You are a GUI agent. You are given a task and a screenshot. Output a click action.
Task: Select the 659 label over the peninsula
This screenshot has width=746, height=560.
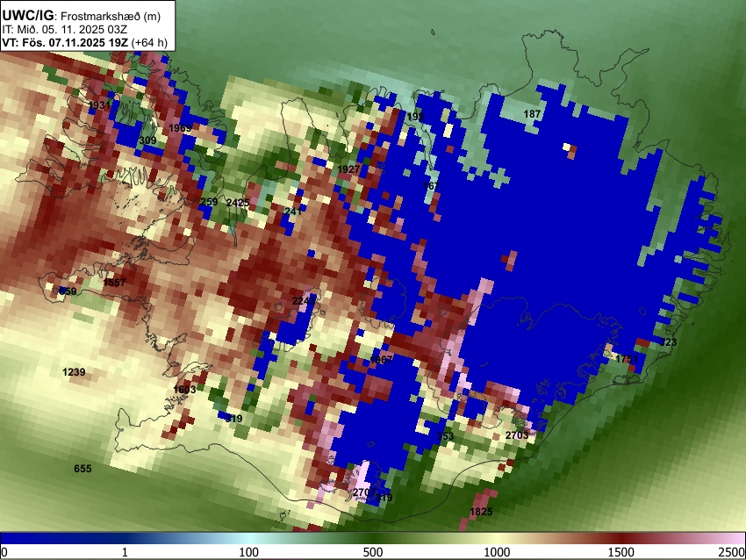tap(68, 291)
